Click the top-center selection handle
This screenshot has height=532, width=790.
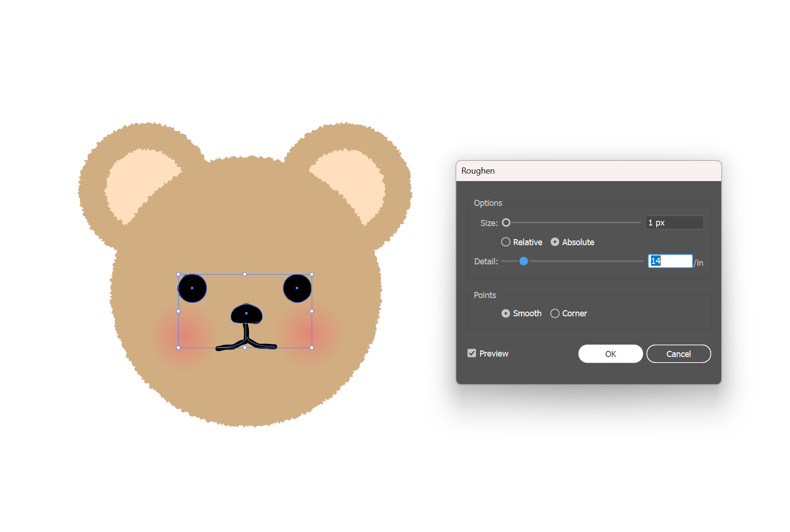click(x=245, y=274)
